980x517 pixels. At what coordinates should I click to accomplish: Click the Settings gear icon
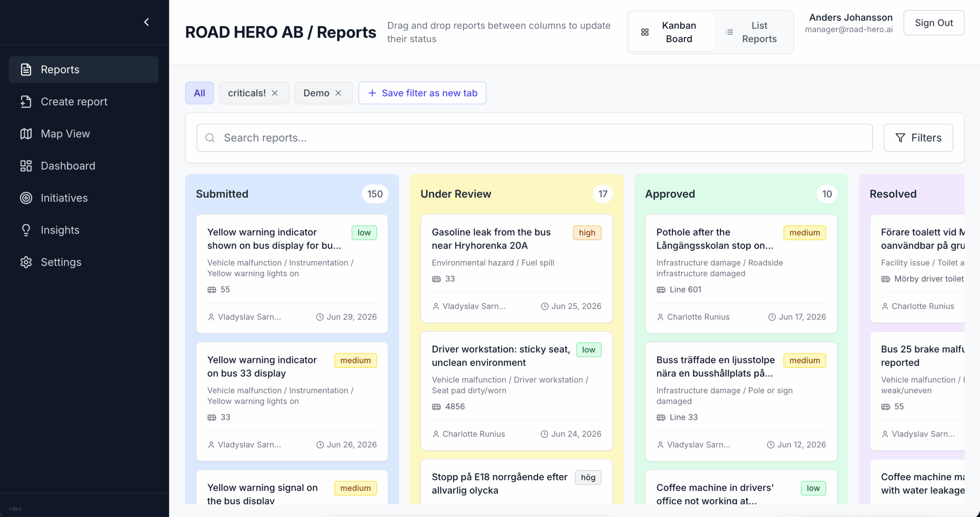pyautogui.click(x=26, y=262)
